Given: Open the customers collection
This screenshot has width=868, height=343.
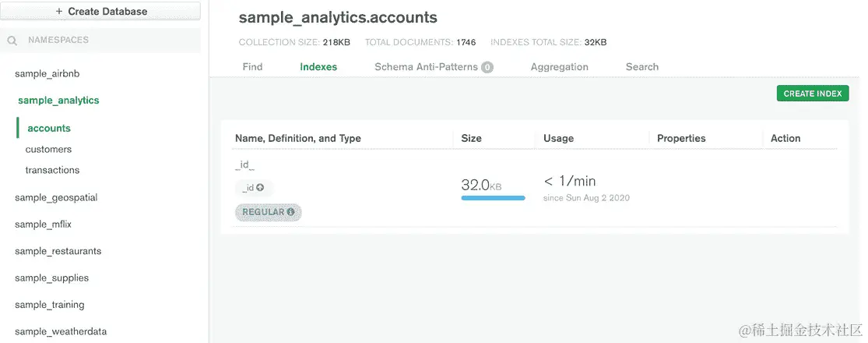Looking at the screenshot, I should [x=48, y=149].
